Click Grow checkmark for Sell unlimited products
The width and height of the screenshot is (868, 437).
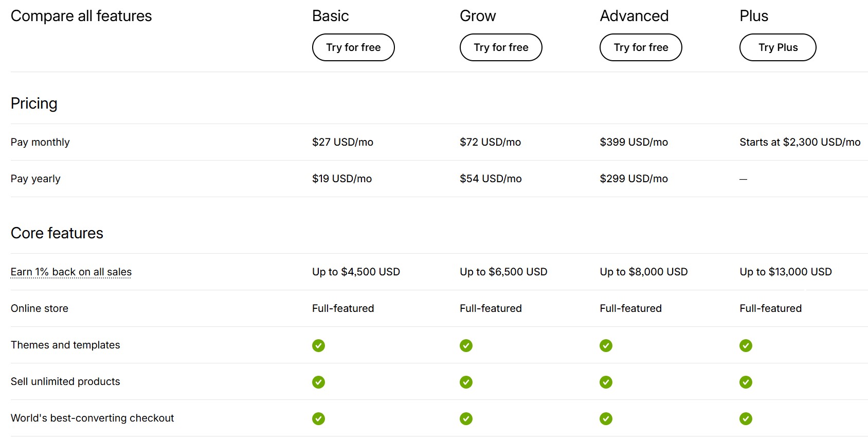click(x=466, y=382)
